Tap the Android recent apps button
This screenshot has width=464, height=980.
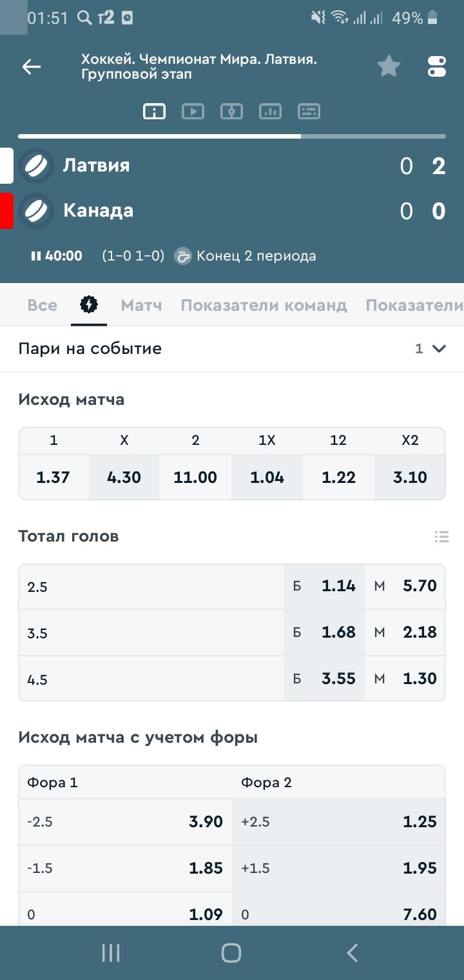tap(111, 953)
